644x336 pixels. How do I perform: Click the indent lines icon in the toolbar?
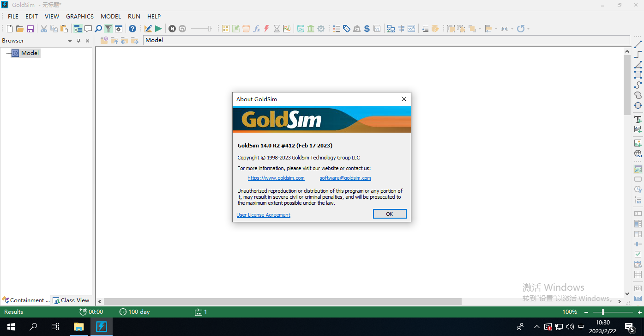425,29
